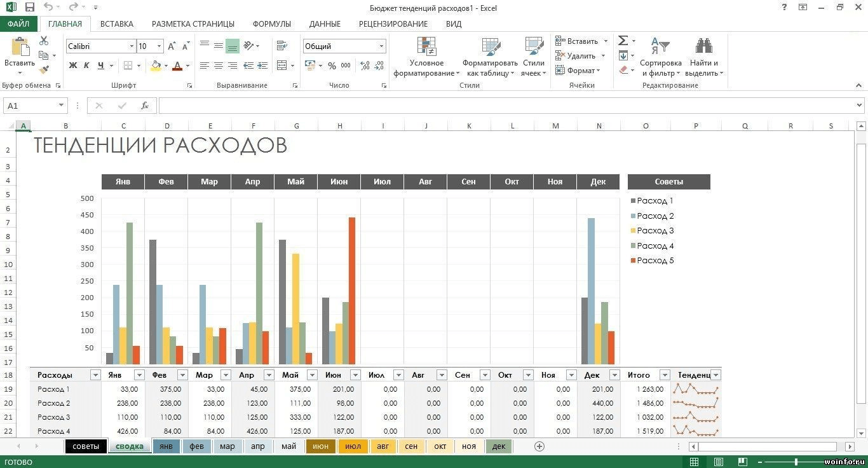Image resolution: width=868 pixels, height=468 pixels.
Task: Click the Sort and Filter icon
Action: (660, 48)
